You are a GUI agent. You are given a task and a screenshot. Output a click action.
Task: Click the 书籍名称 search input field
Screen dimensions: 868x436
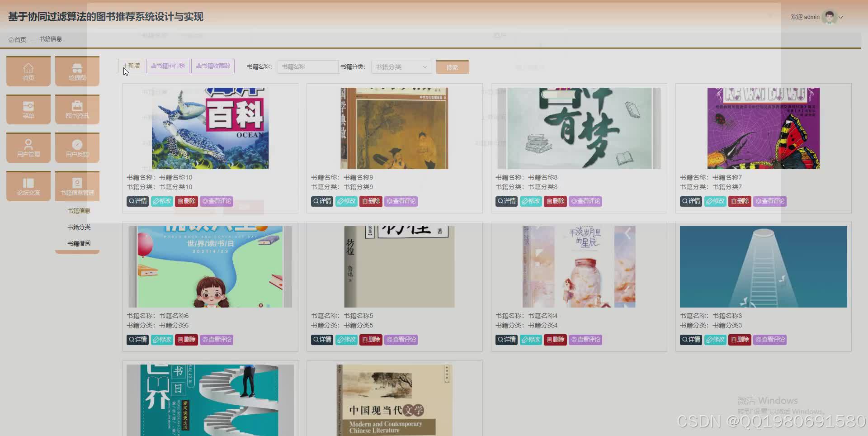(307, 66)
